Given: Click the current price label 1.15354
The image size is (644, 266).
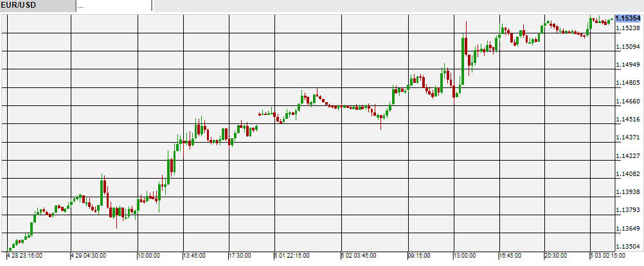Looking at the screenshot, I should click(x=628, y=19).
